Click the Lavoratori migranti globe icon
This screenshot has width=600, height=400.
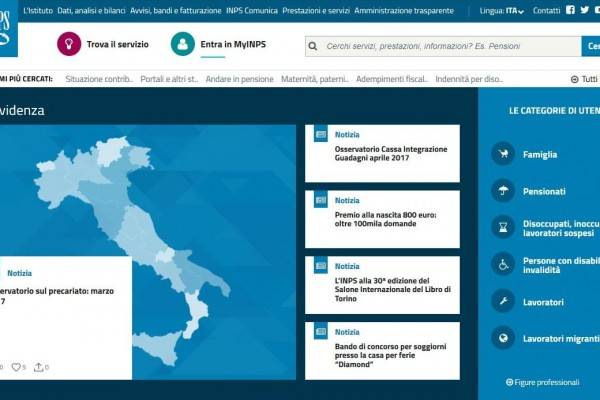(x=503, y=338)
